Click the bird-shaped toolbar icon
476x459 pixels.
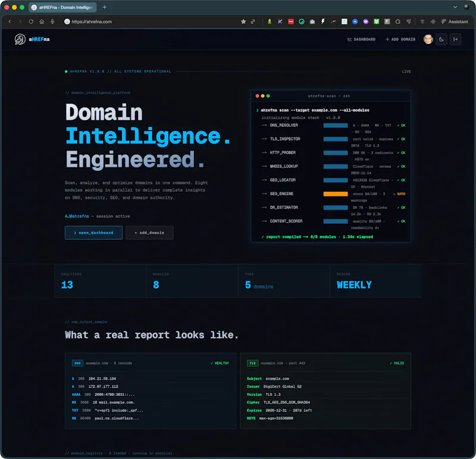click(409, 21)
